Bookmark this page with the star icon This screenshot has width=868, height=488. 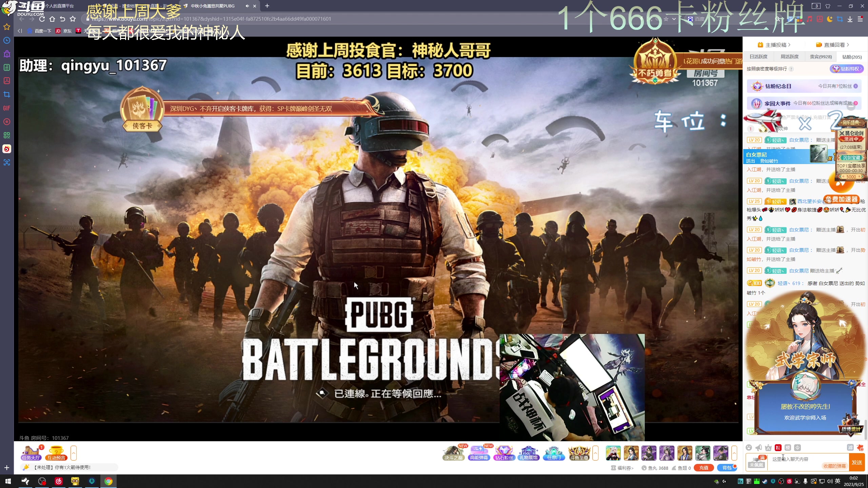pos(73,19)
